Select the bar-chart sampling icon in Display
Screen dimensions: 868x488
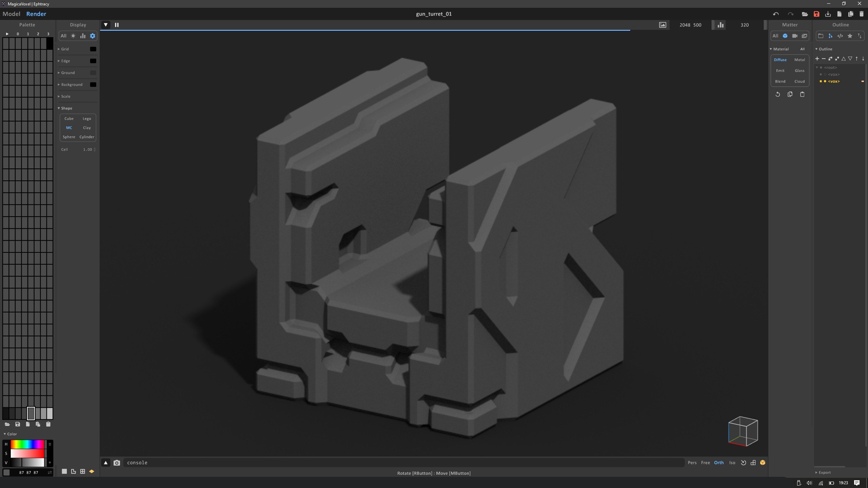tap(83, 36)
